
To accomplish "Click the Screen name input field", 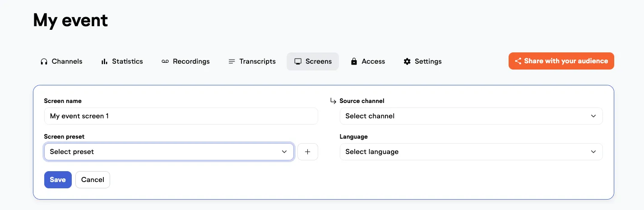I will click(x=181, y=116).
